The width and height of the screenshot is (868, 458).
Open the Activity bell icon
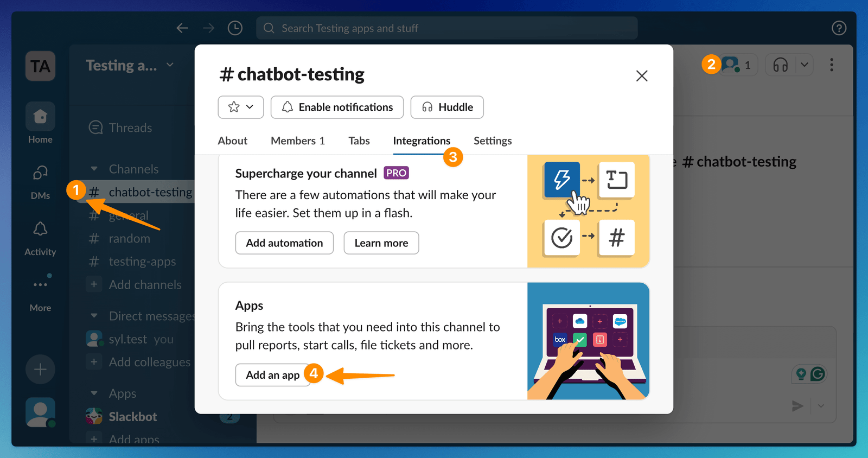[x=40, y=230]
